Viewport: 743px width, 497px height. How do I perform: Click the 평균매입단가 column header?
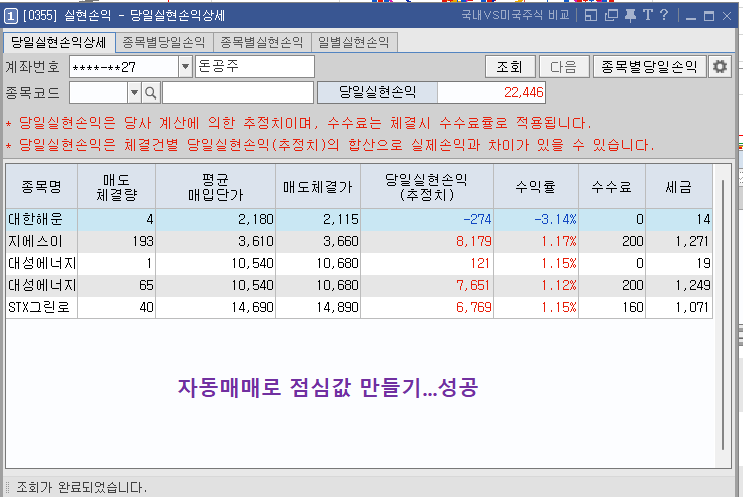pyautogui.click(x=216, y=187)
